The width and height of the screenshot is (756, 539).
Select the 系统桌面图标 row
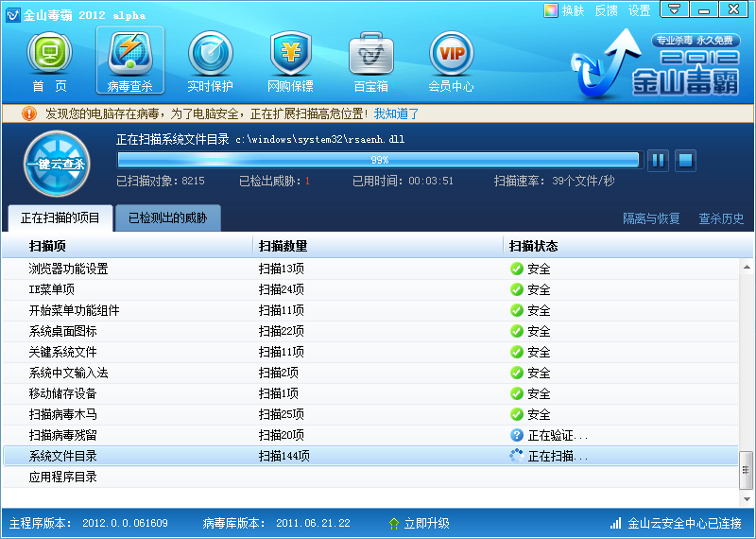[370, 331]
